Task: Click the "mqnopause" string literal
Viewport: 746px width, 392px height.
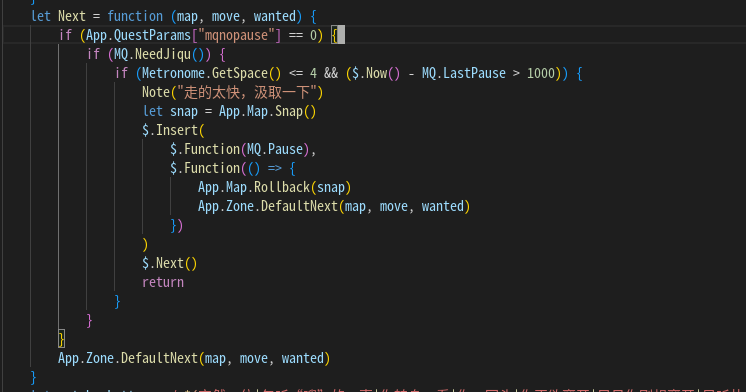Action: (x=236, y=35)
